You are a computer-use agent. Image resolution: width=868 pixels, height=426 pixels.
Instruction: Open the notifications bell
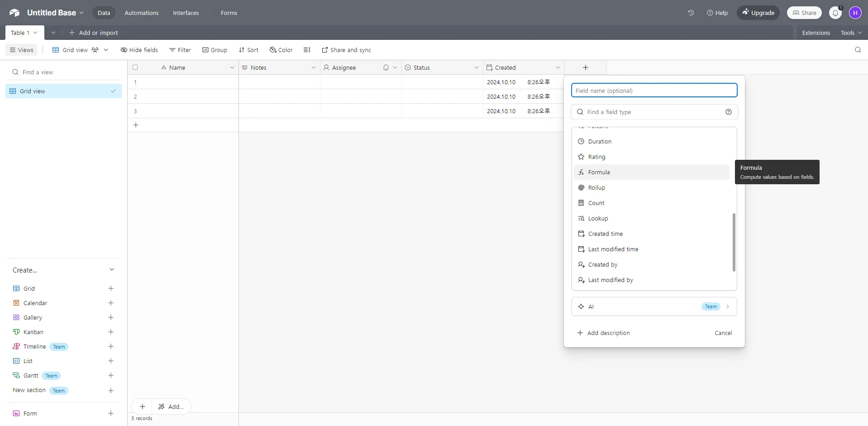pyautogui.click(x=835, y=13)
